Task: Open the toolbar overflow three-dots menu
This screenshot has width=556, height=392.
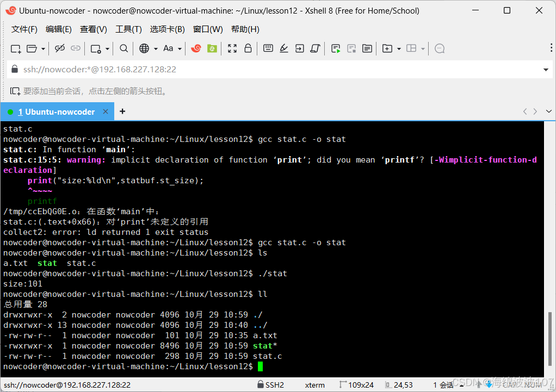Action: coord(551,48)
